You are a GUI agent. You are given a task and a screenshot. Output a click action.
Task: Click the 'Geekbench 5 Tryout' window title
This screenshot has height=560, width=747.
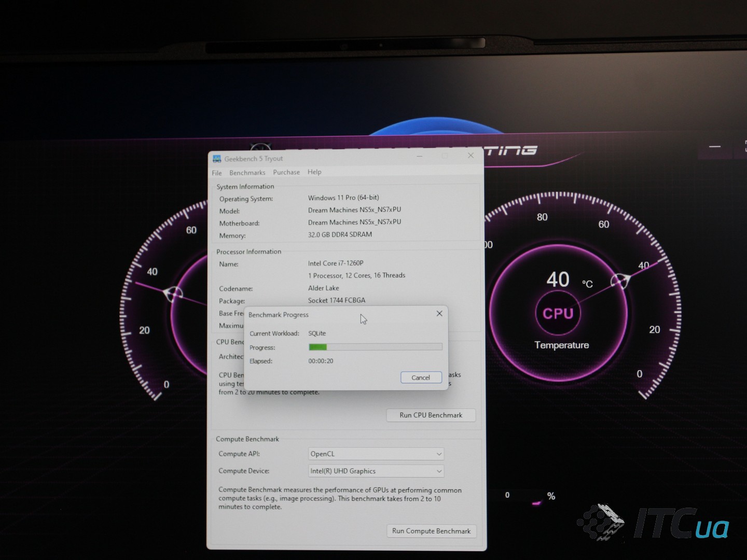click(x=254, y=159)
